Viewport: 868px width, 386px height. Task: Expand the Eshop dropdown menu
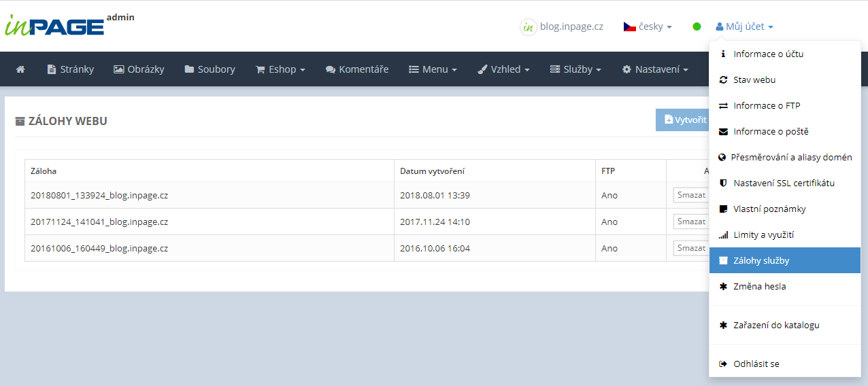point(280,69)
